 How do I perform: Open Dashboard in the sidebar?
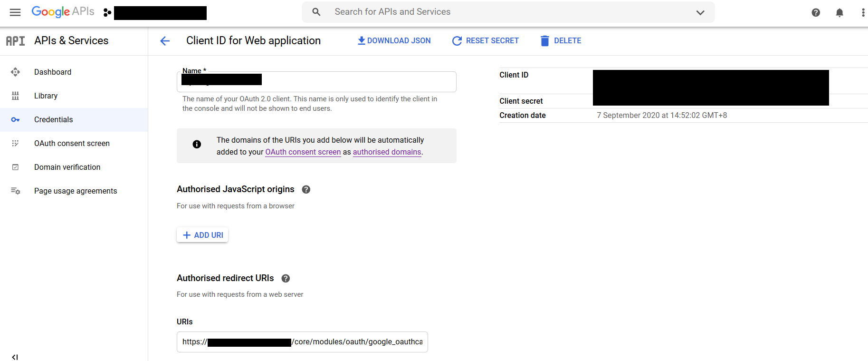click(x=53, y=72)
